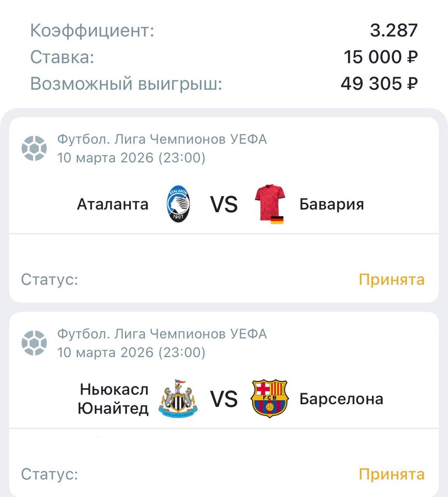Screen dimensions: 448x497
Task: Tap the red Bayern jersey icon
Action: (270, 204)
